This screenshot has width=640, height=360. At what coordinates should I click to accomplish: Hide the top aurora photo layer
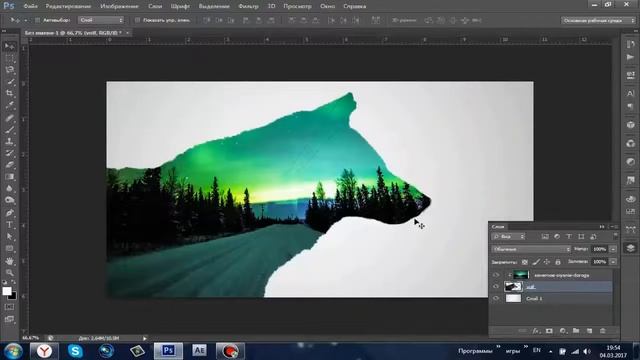pyautogui.click(x=496, y=275)
